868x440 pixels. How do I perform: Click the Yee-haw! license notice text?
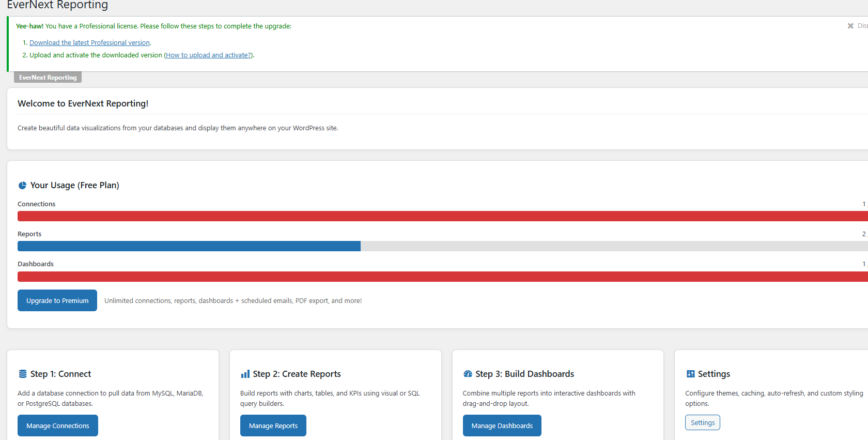pos(153,26)
